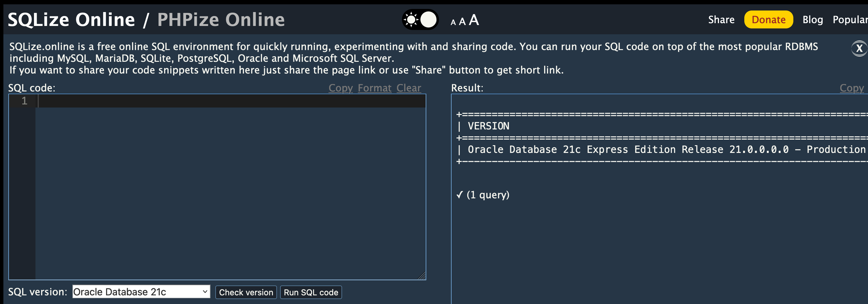Toggle the light/dark theme switch
Image resolution: width=868 pixels, height=304 pixels.
(x=420, y=19)
